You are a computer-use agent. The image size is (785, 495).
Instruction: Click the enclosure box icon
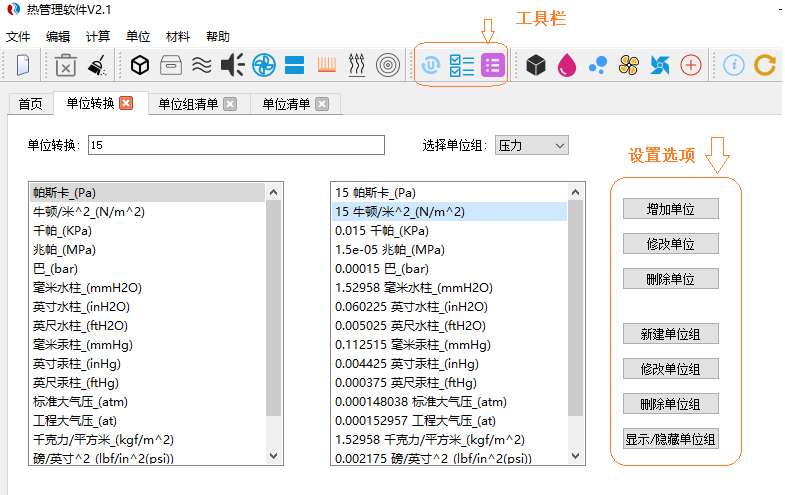click(x=171, y=65)
